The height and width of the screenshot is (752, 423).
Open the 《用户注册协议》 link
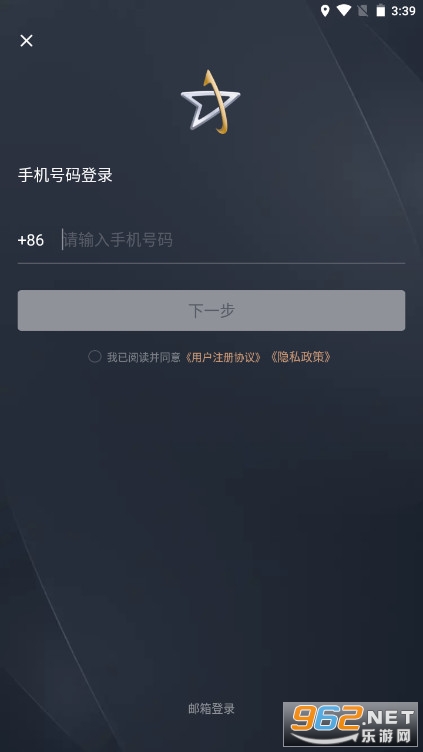pos(223,357)
